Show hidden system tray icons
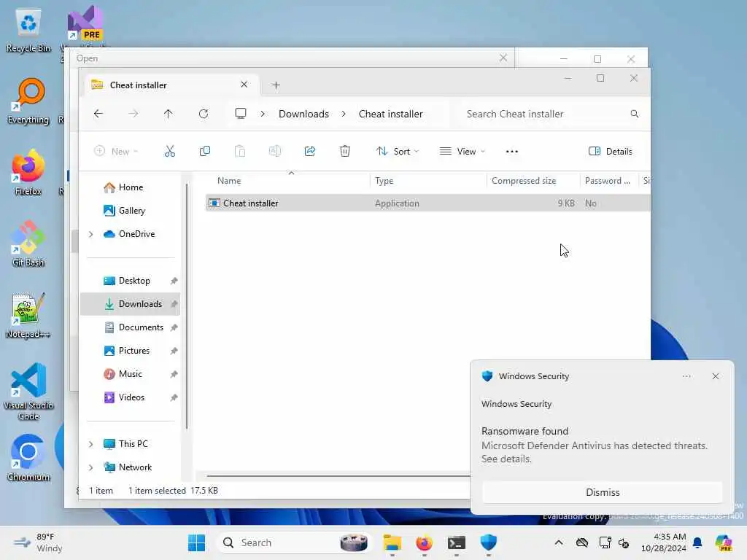 [x=558, y=542]
